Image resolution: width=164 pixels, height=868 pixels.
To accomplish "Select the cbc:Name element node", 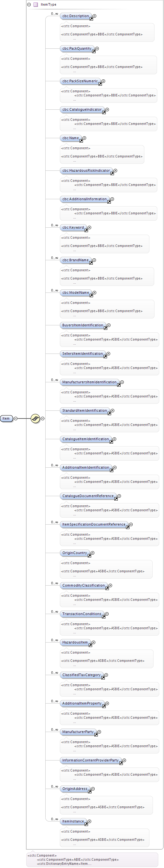I will (x=71, y=138).
